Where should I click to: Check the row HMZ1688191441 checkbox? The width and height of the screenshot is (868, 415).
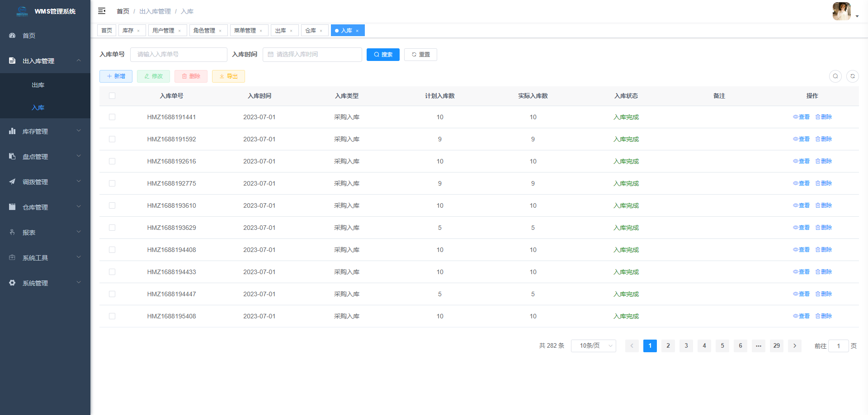click(112, 117)
